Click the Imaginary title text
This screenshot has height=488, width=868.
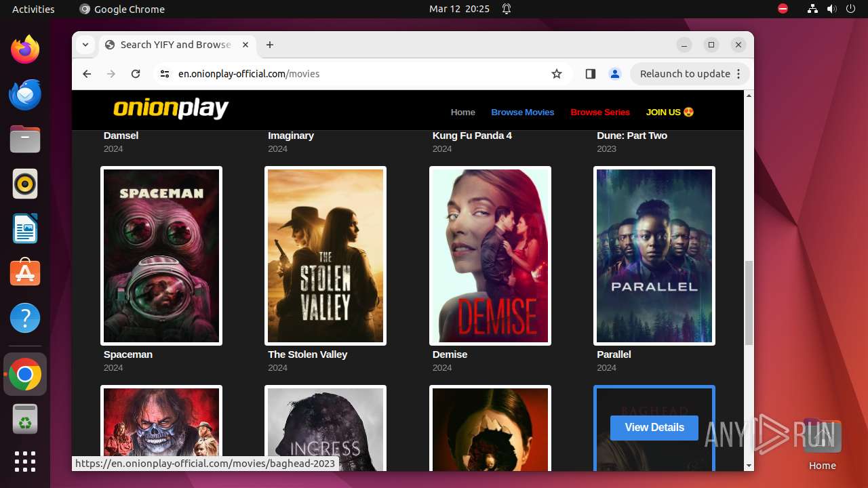click(x=291, y=136)
